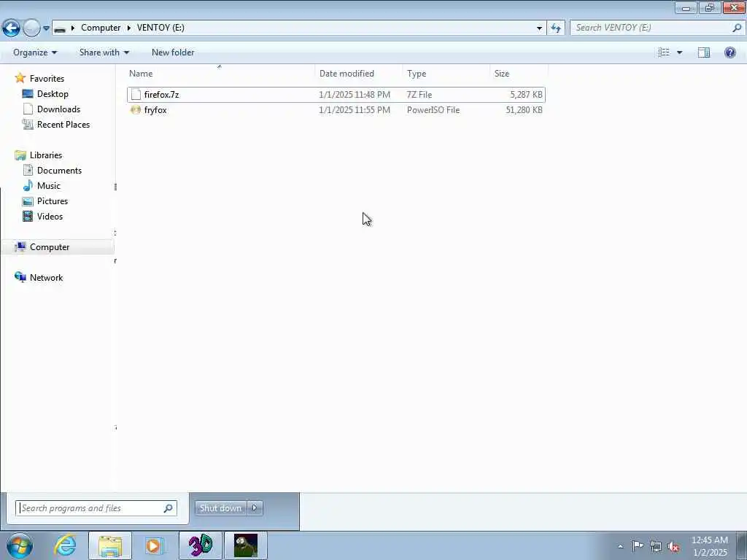Click the Network globe icon

pyautogui.click(x=20, y=277)
